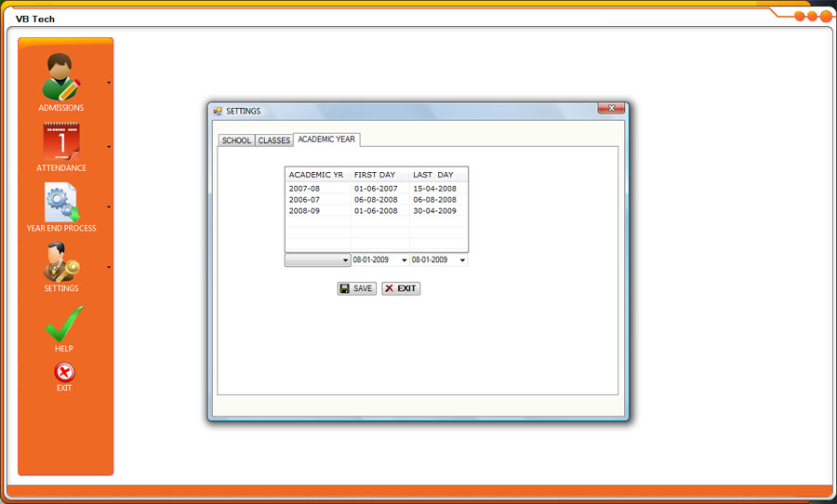This screenshot has height=504, width=837.
Task: Open the Attendance calendar icon
Action: (x=61, y=141)
